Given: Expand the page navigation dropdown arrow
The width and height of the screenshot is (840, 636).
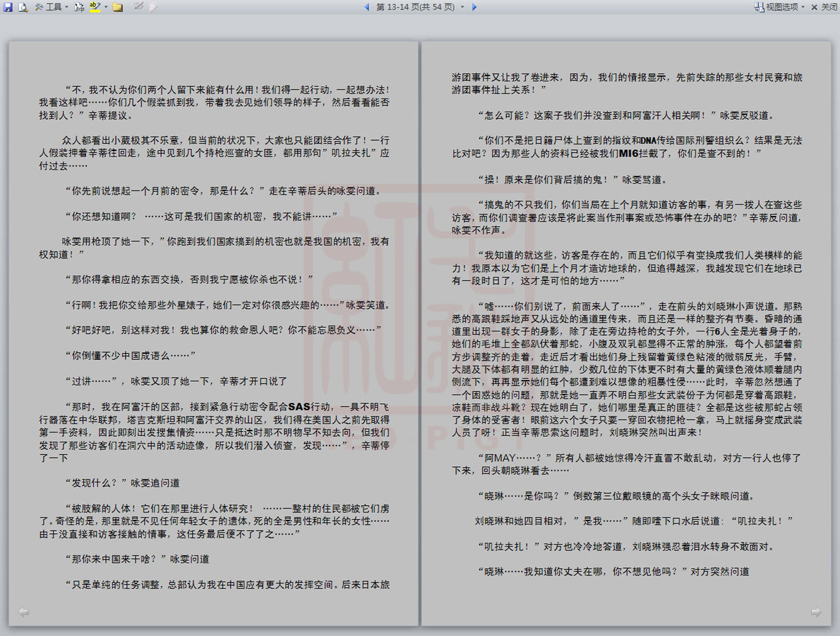Looking at the screenshot, I should pos(462,7).
